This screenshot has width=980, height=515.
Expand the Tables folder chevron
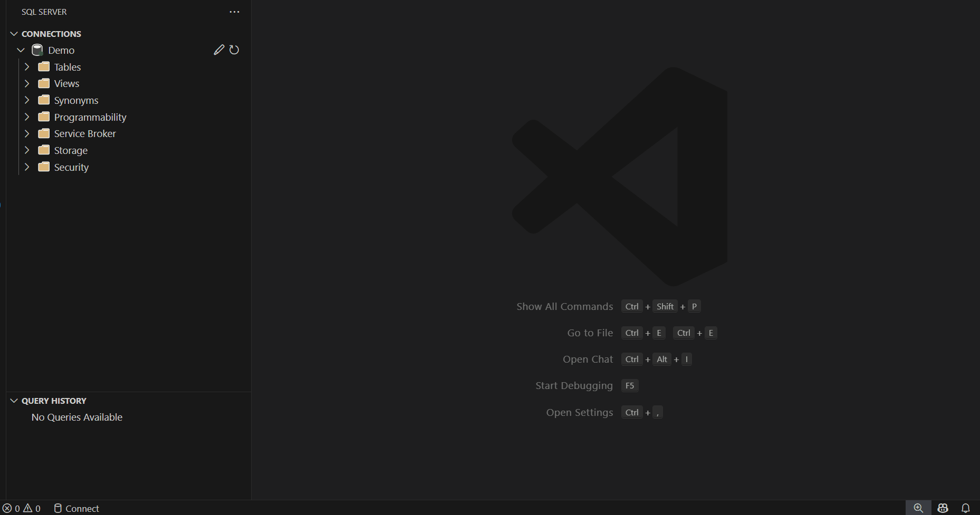tap(27, 66)
